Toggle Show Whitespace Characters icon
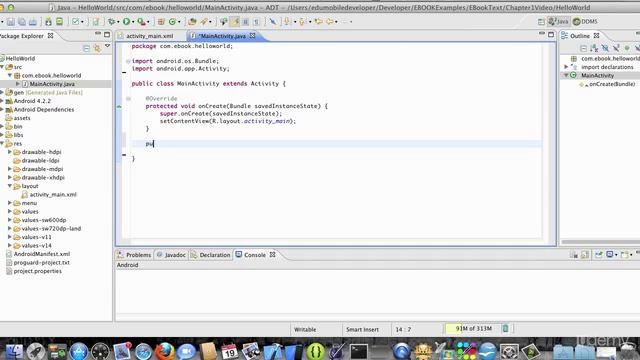Screen dimensions: 640x360 [256, 22]
